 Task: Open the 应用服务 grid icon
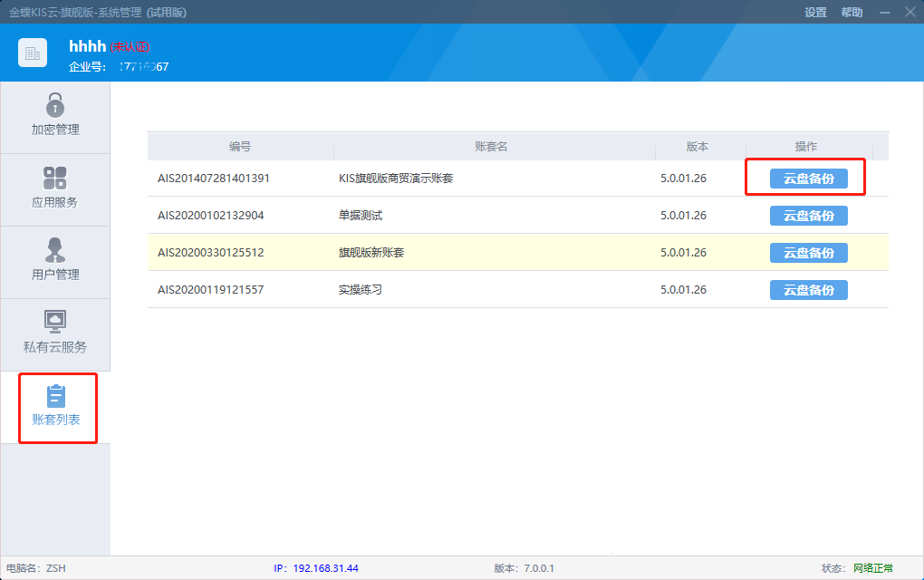[x=54, y=178]
